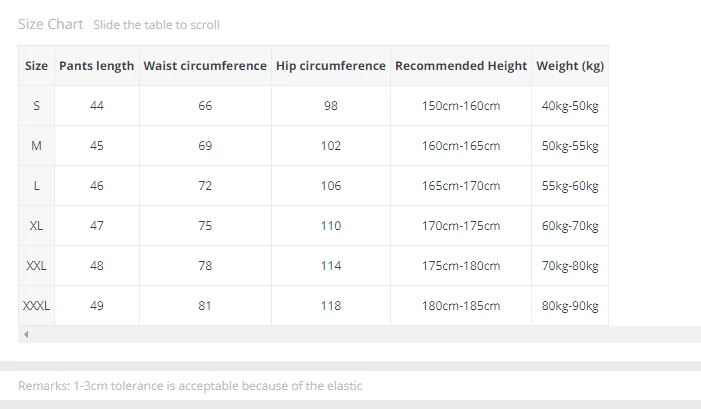Click the hip value 110 cell

331,226
